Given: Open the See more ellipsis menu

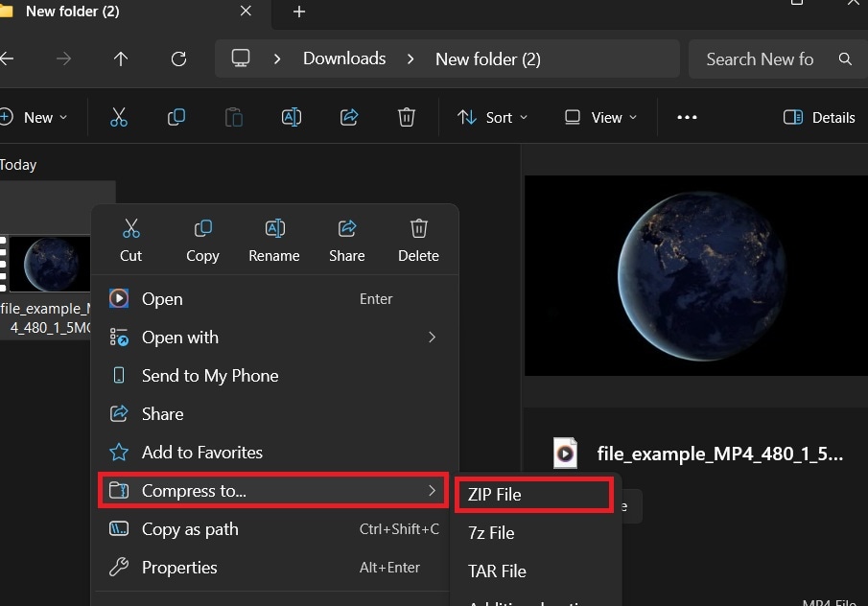Looking at the screenshot, I should (687, 117).
